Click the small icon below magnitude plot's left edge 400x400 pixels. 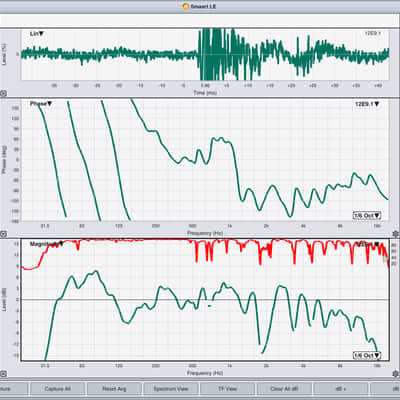click(3, 374)
